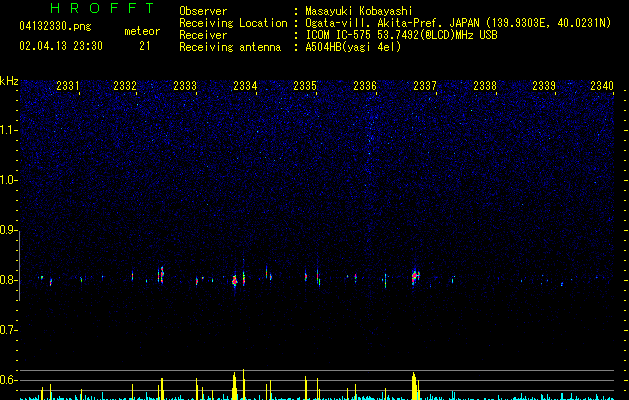This screenshot has width=629, height=400.
Task: Click the 2336 time marker
Action: pyautogui.click(x=365, y=85)
